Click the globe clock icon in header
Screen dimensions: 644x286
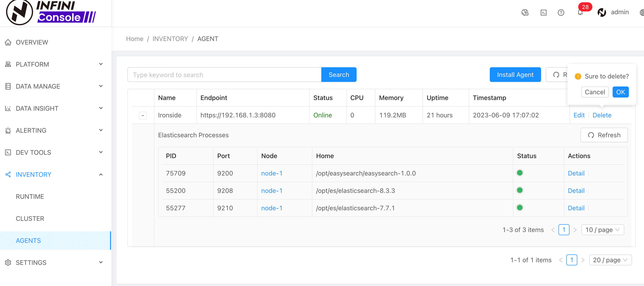[525, 13]
